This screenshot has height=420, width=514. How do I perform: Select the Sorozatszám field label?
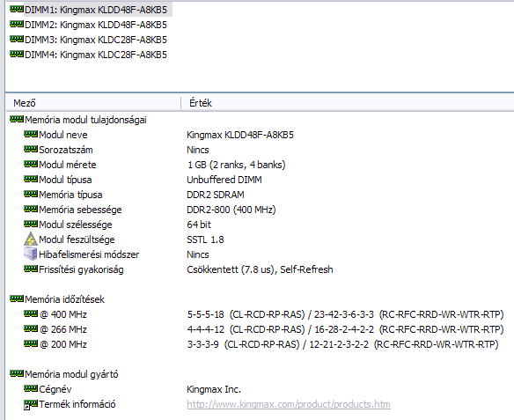tap(65, 150)
